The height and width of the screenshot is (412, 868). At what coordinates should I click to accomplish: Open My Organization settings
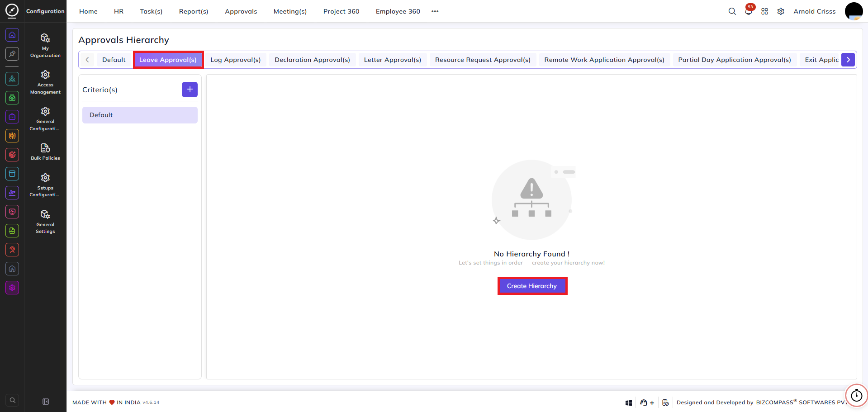45,45
